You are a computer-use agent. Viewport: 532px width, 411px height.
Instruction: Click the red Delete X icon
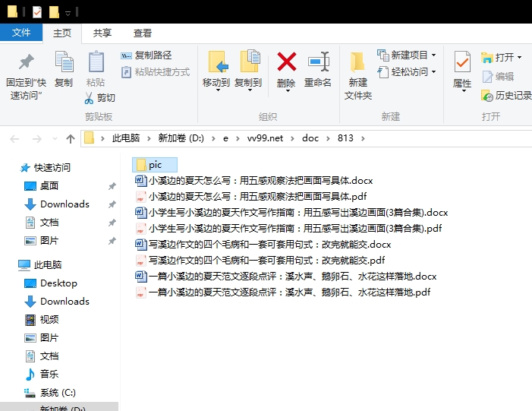click(287, 62)
